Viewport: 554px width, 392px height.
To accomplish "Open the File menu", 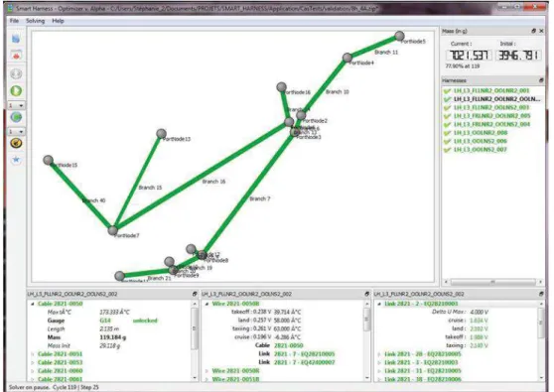I will coord(14,21).
